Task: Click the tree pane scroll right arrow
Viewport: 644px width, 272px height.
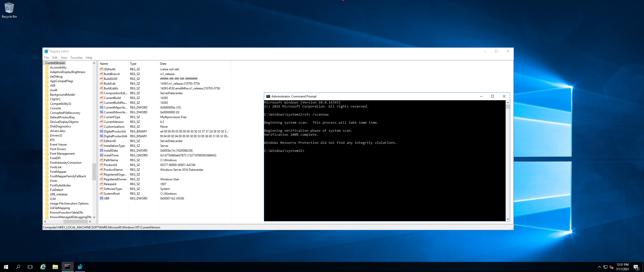Action: [x=90, y=222]
